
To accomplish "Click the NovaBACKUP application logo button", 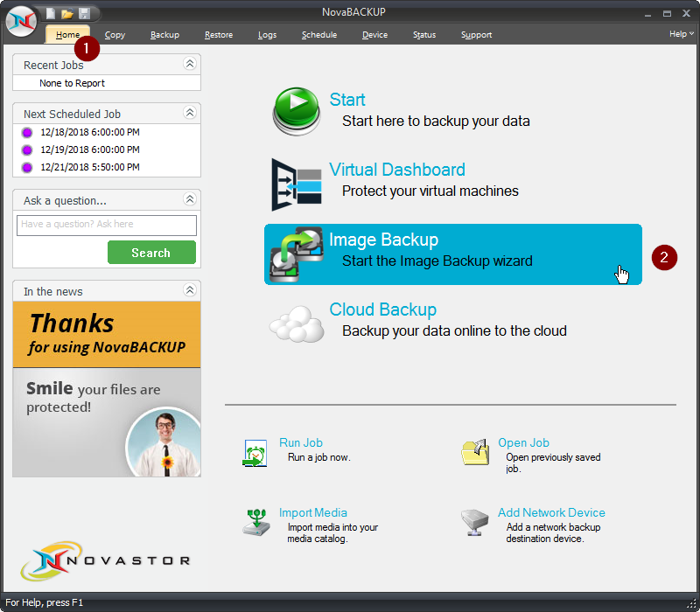I will coord(21,21).
